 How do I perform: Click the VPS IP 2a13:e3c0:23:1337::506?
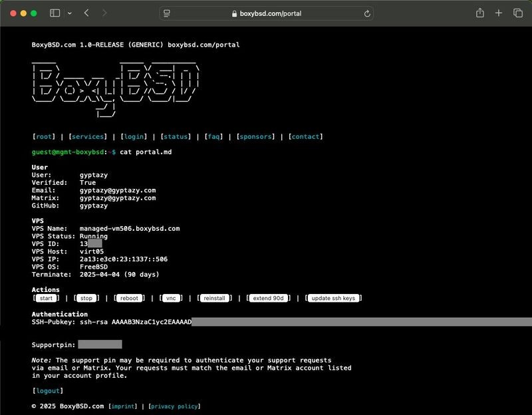click(x=124, y=259)
